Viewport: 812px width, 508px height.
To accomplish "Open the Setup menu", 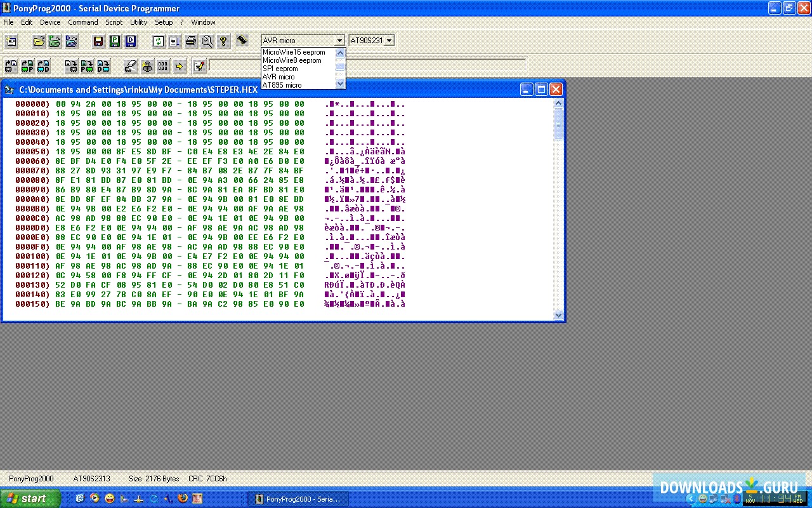I will point(164,22).
